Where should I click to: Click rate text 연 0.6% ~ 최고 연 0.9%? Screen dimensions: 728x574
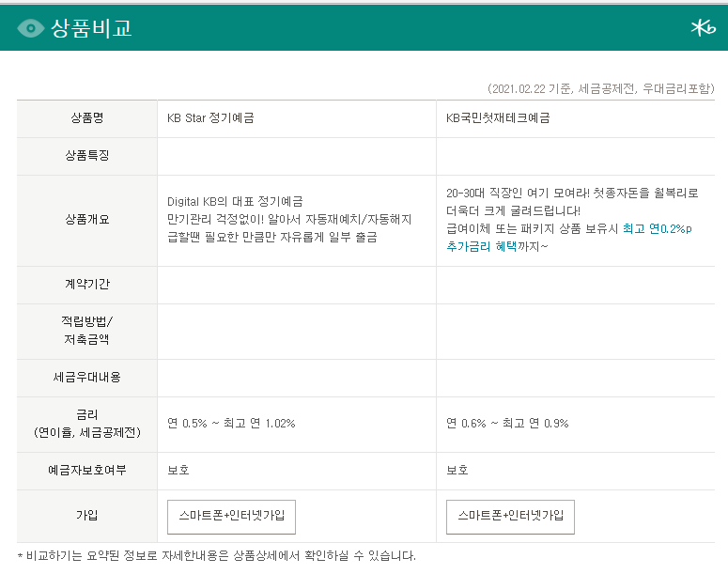pos(507,424)
